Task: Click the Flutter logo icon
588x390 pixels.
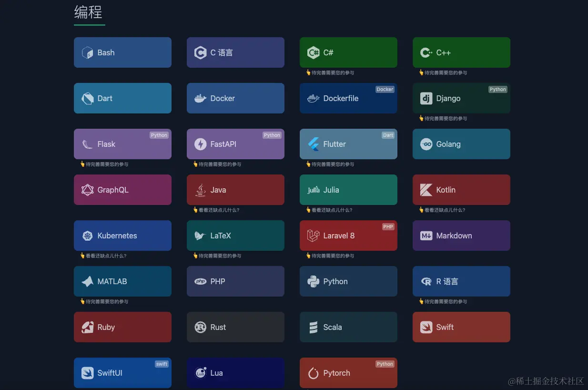Action: [313, 144]
